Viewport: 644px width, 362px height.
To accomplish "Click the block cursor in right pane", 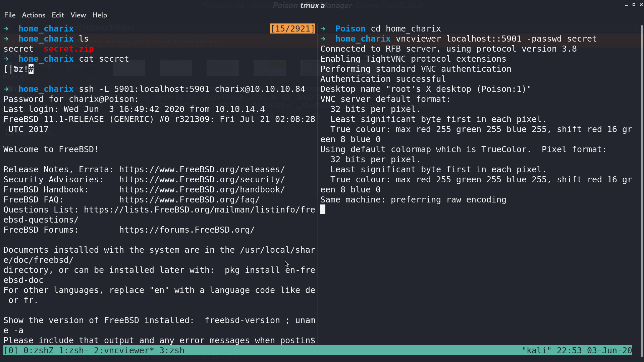I will click(x=323, y=210).
